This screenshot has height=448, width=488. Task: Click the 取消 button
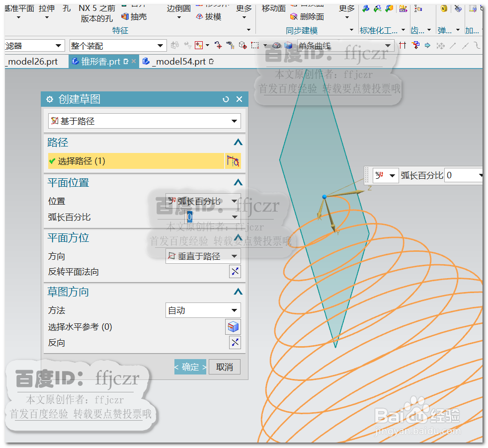point(225,367)
